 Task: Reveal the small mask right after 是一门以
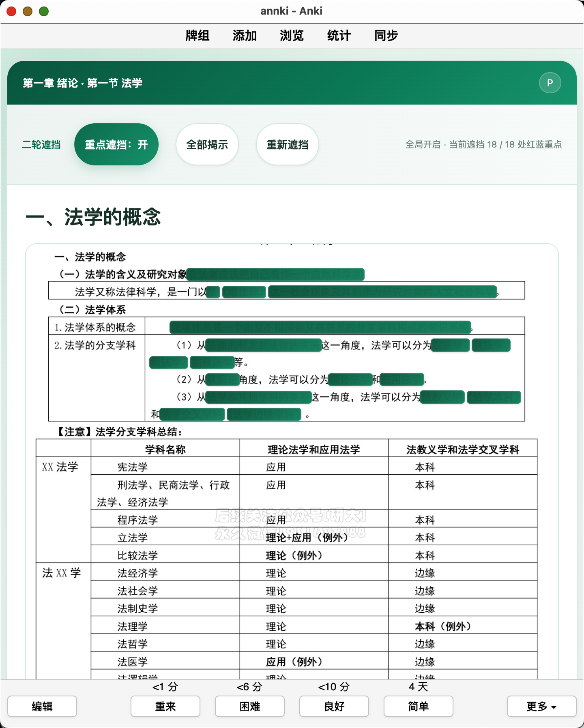click(x=213, y=292)
